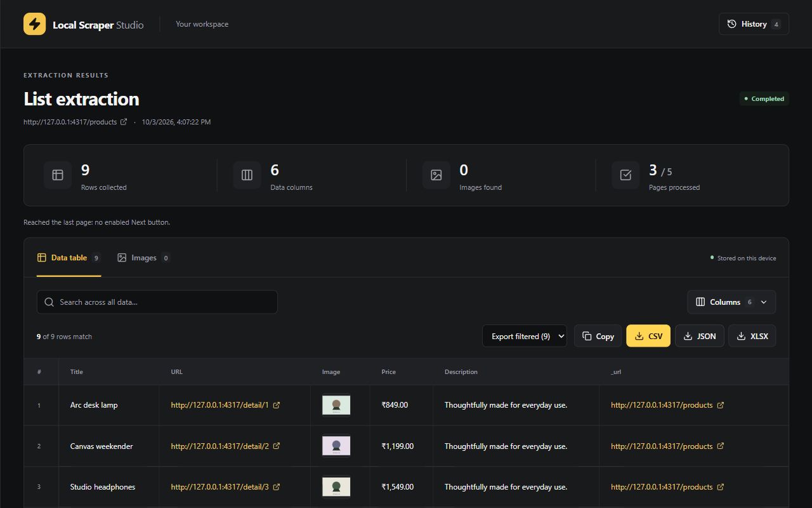Switch to the Images tab
The width and height of the screenshot is (812, 508).
144,258
